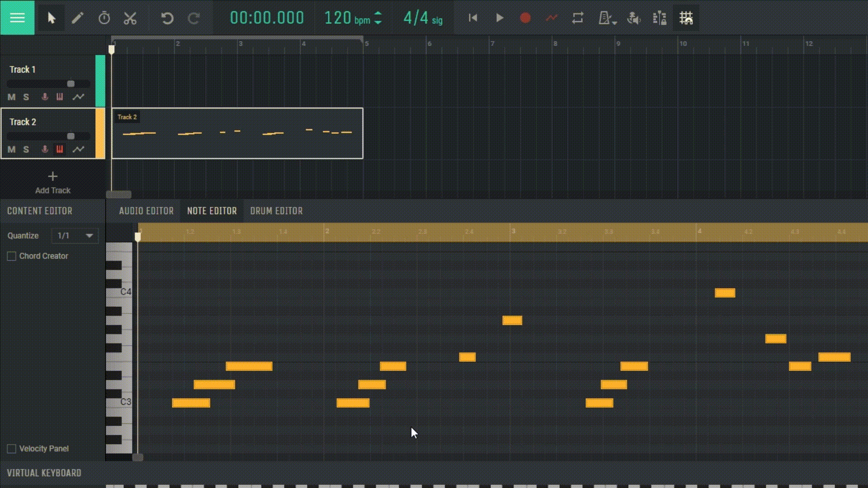The width and height of the screenshot is (868, 488).
Task: Open the NOTE EDITOR tab
Action: click(212, 210)
